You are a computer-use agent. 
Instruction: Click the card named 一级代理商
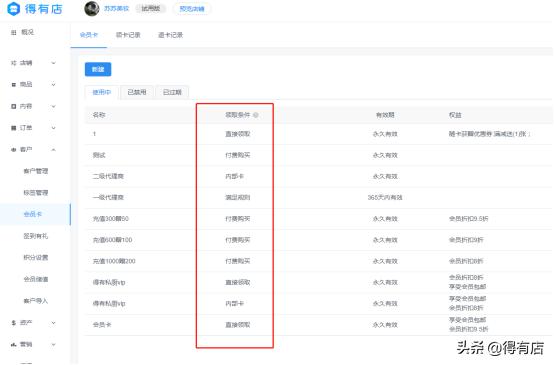pos(108,198)
